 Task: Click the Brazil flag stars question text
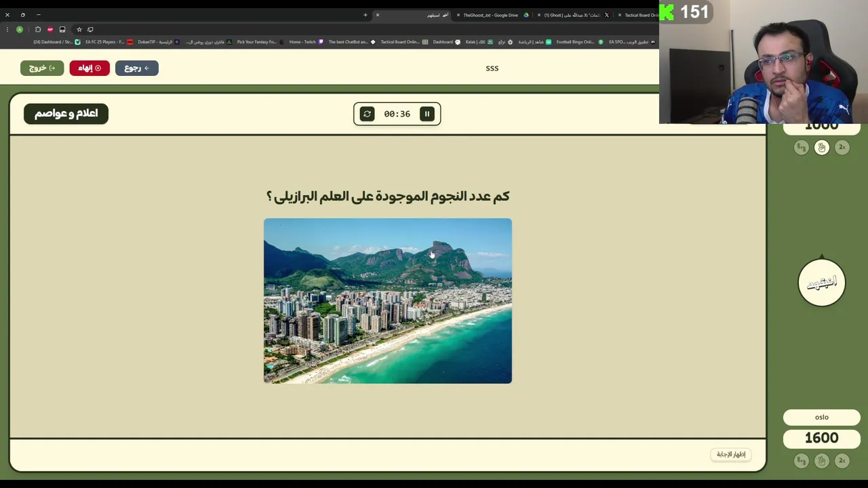coord(388,196)
